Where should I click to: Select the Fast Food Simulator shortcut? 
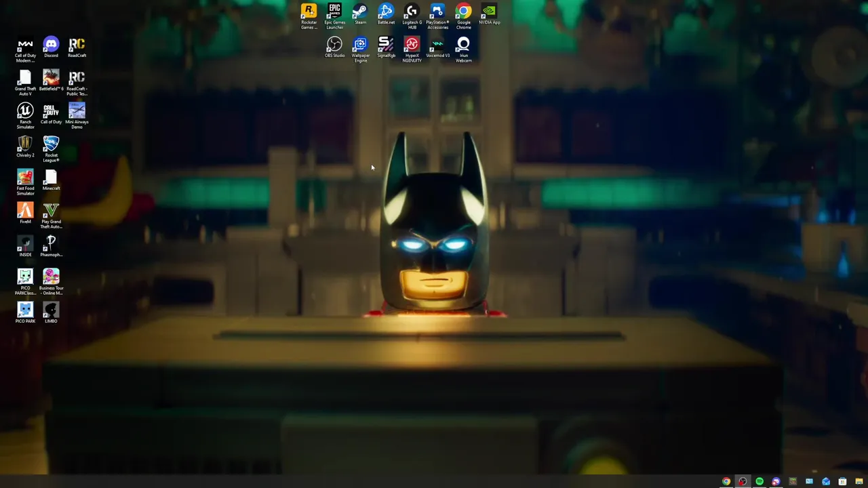25,182
